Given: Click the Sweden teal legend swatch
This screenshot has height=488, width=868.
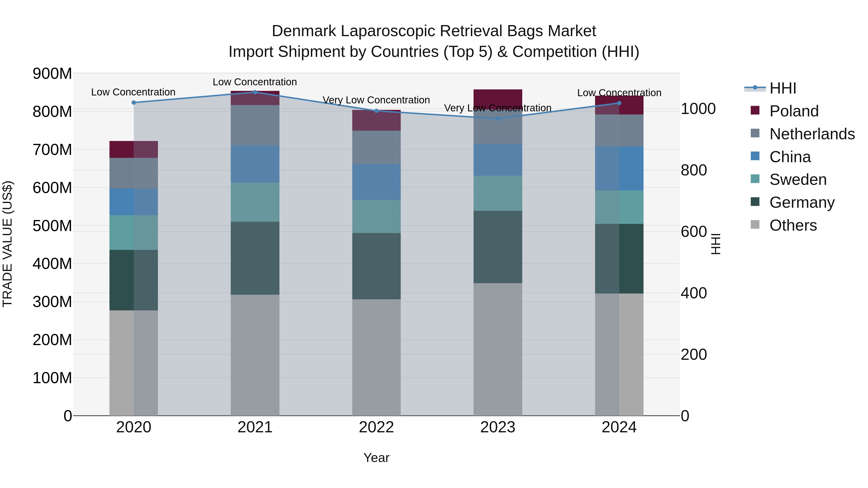Looking at the screenshot, I should (755, 179).
